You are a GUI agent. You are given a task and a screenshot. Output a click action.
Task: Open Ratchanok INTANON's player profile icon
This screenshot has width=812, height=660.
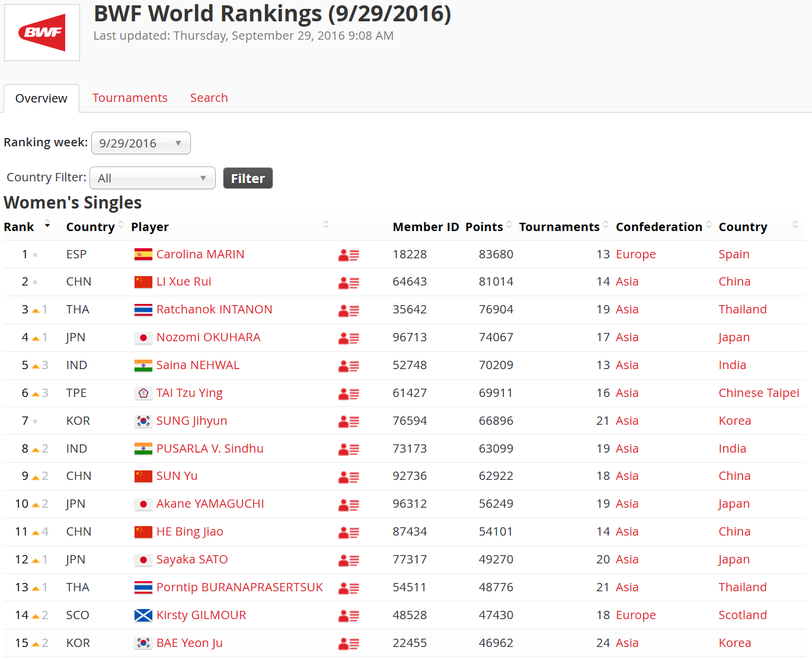(x=349, y=310)
